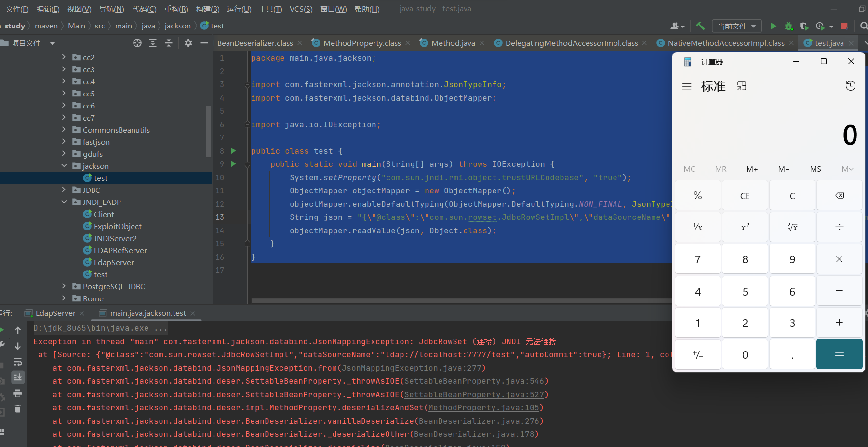Screen dimensions: 868x447
Task: Select opened file locator target icon in project panel
Action: [137, 43]
